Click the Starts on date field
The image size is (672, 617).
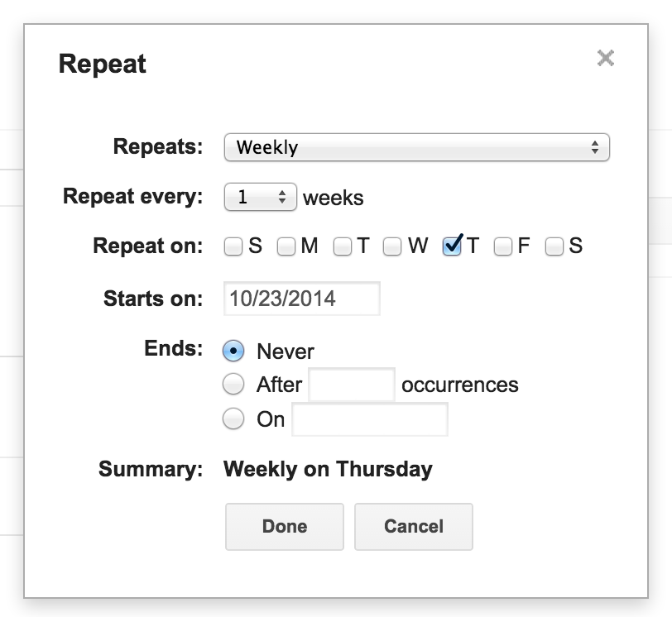[x=301, y=299]
